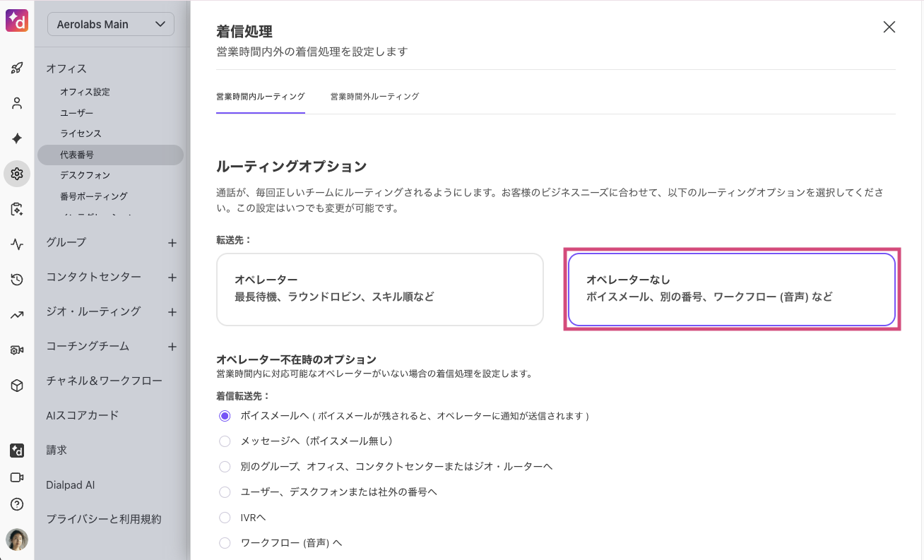Open call history clock icon

point(17,280)
